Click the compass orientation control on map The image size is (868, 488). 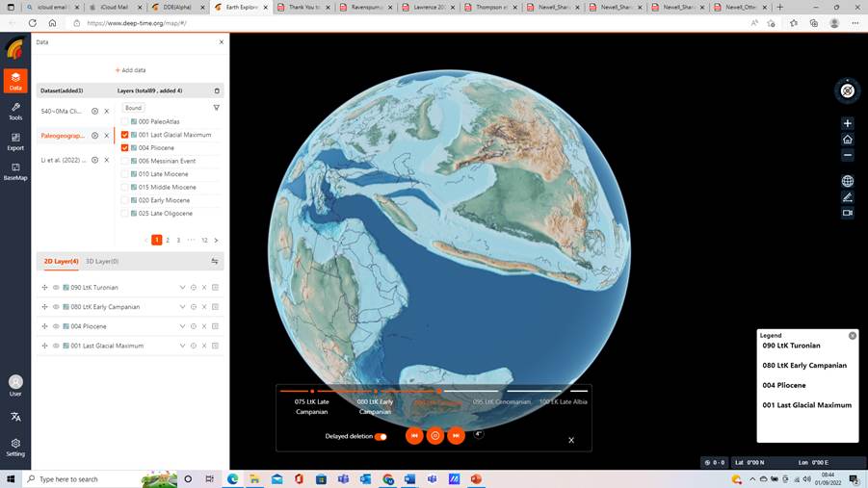(x=847, y=90)
